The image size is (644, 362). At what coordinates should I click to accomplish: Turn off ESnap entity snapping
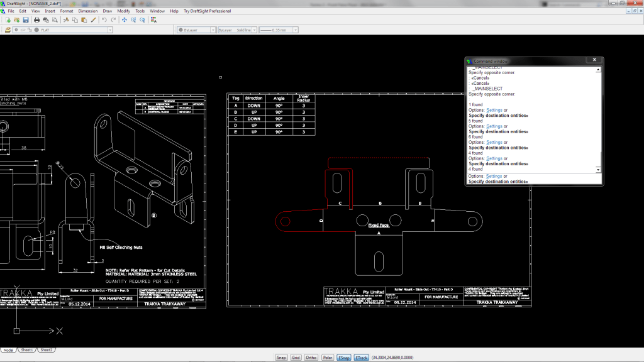tap(344, 358)
